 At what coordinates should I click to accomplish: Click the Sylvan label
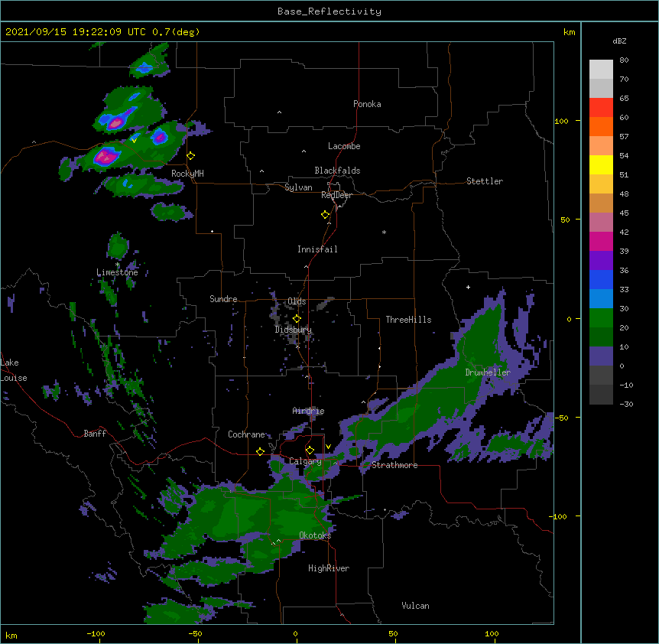click(x=298, y=187)
